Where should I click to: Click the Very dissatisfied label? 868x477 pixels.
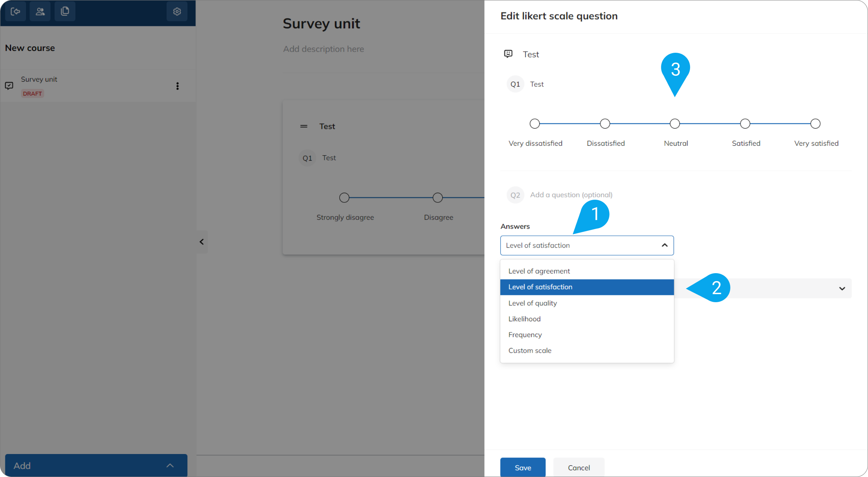pyautogui.click(x=535, y=143)
